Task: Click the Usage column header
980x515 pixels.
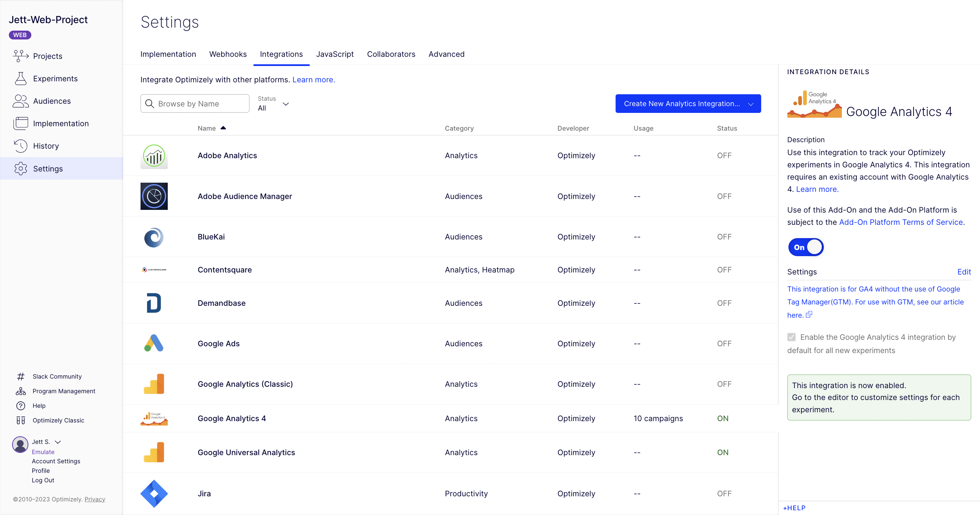Action: coord(643,128)
